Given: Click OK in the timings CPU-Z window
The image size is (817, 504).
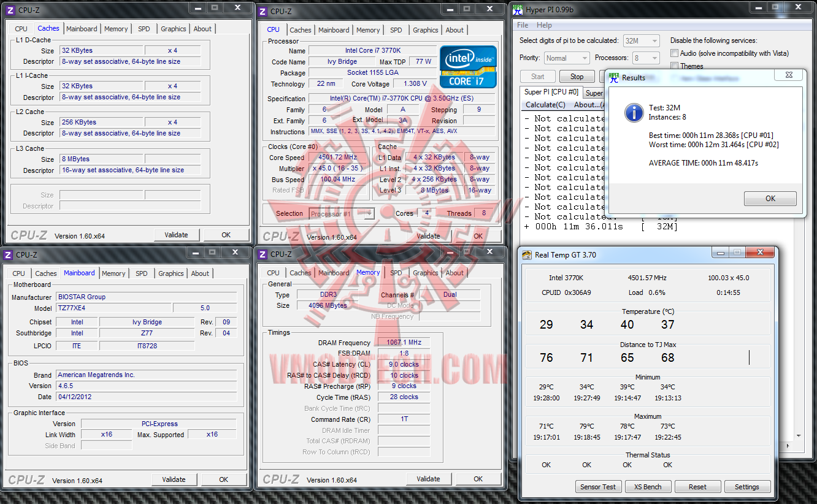Looking at the screenshot, I should coord(478,479).
